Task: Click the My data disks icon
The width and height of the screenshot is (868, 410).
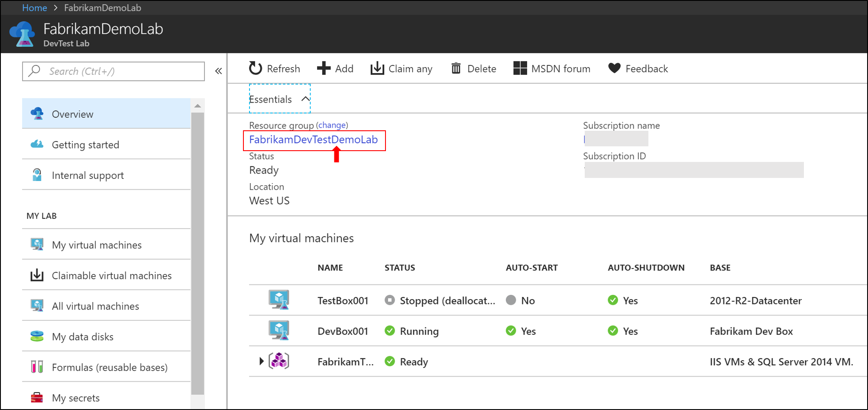Action: click(37, 336)
